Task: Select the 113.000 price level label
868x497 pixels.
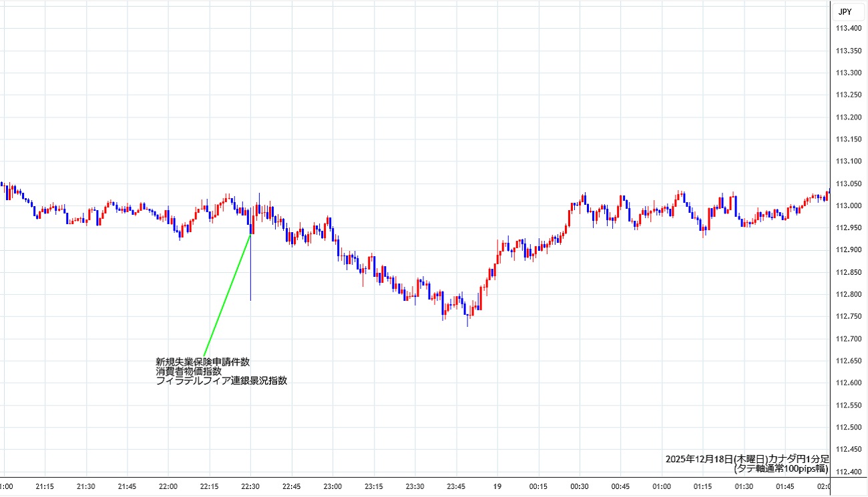Action: coord(849,205)
